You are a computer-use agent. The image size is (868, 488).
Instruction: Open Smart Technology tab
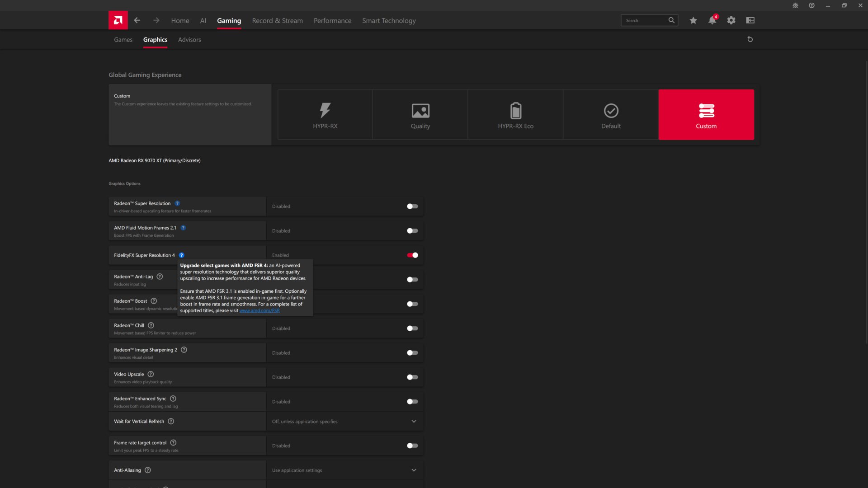[x=389, y=21]
